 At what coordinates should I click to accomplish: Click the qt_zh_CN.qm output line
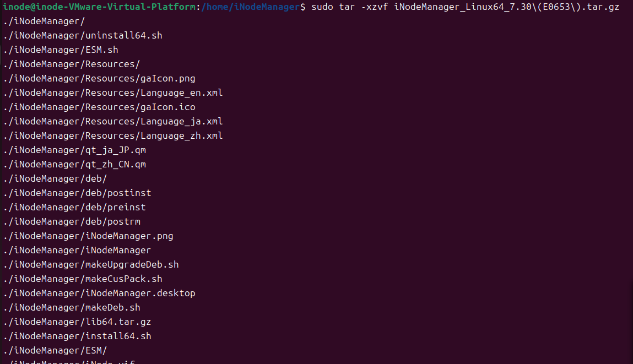click(74, 164)
